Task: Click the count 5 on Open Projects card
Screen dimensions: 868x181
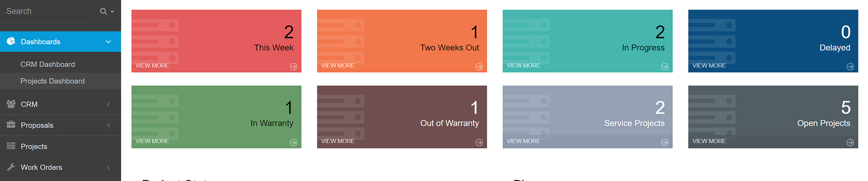Action: point(846,108)
